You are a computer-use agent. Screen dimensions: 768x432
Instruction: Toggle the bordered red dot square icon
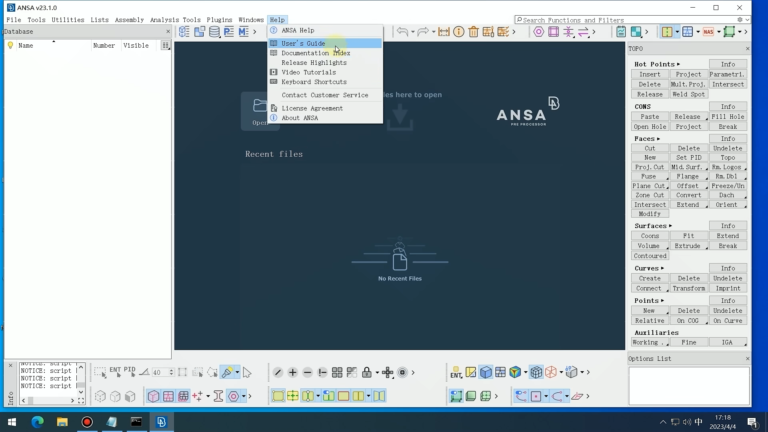(536, 396)
